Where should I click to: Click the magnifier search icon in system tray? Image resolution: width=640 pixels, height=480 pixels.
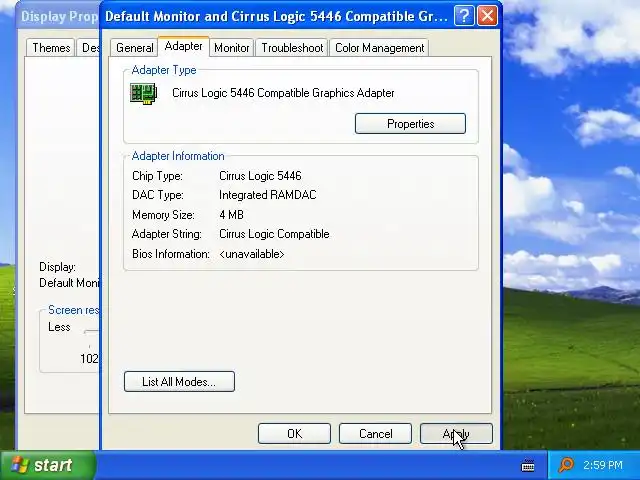[566, 465]
